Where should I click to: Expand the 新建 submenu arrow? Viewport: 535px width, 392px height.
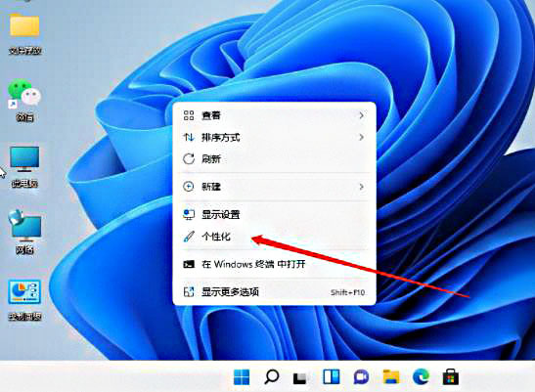point(361,187)
